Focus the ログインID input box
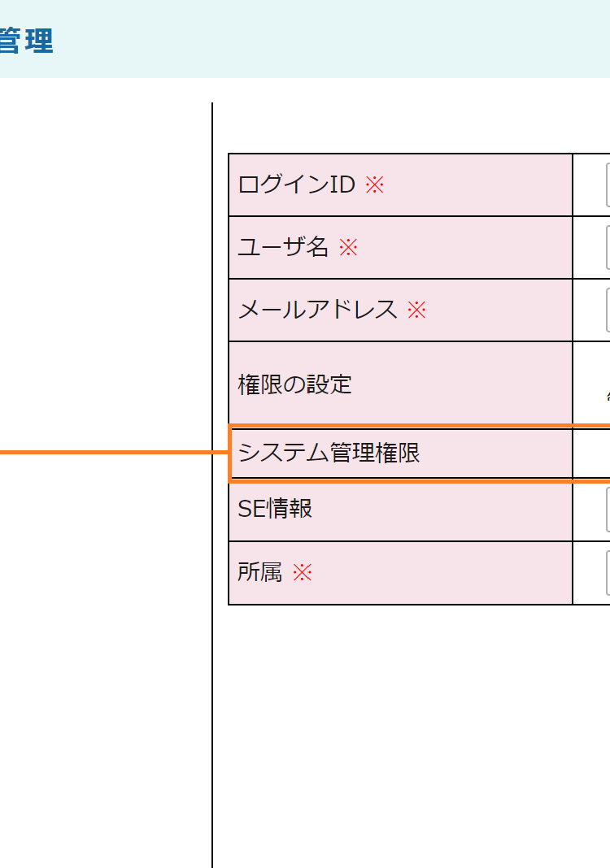Viewport: 610px width, 868px height. click(608, 184)
